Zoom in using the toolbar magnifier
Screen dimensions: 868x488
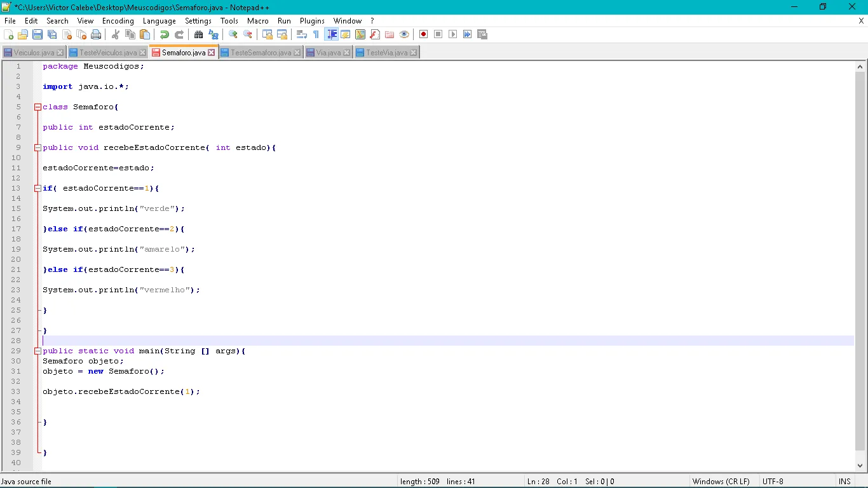click(233, 34)
